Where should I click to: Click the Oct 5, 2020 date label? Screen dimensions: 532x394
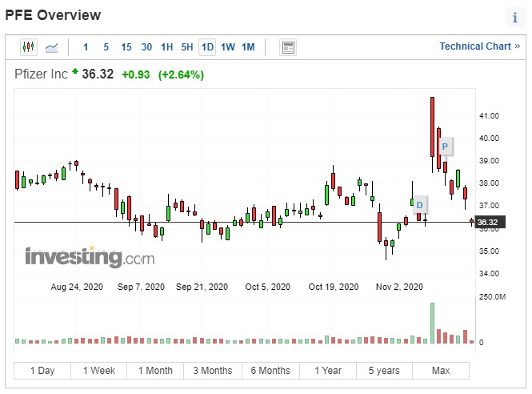click(268, 287)
